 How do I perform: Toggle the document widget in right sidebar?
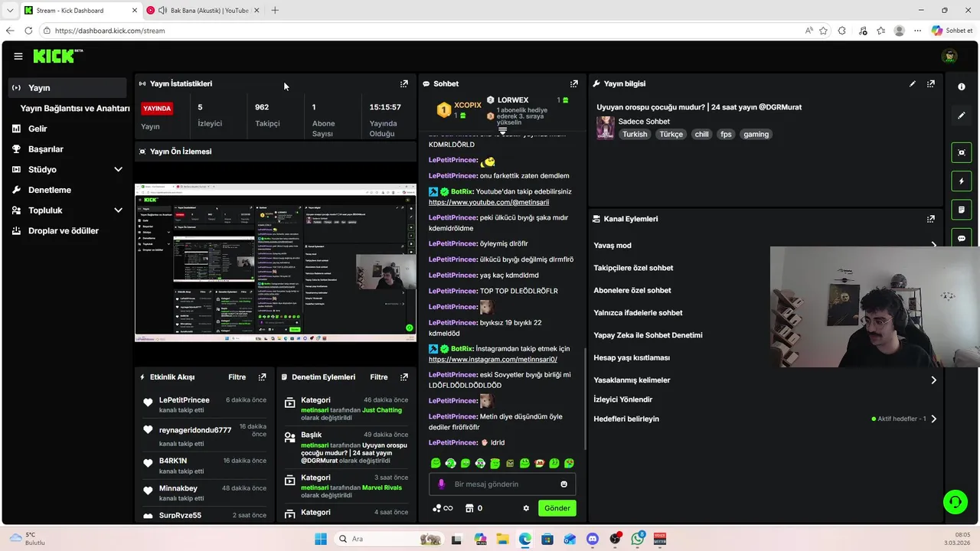[962, 210]
